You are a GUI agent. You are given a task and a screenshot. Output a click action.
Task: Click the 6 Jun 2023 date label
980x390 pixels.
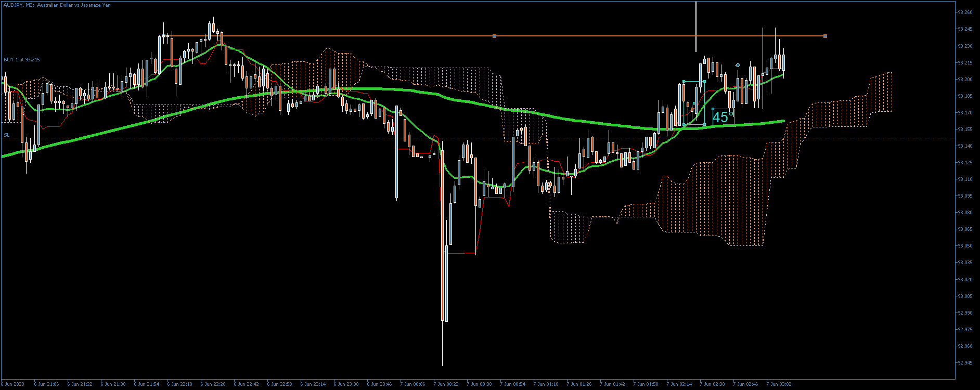12,384
